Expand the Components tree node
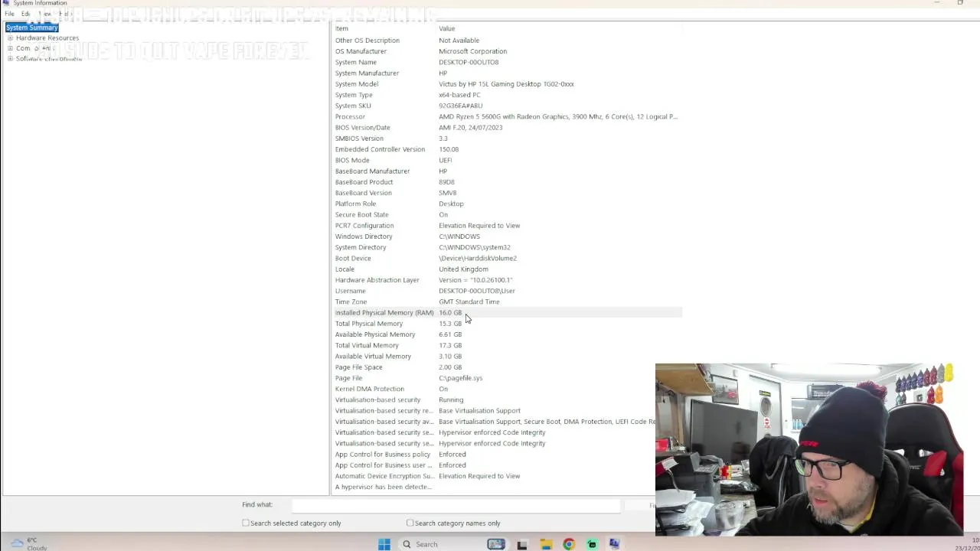 pos(10,48)
